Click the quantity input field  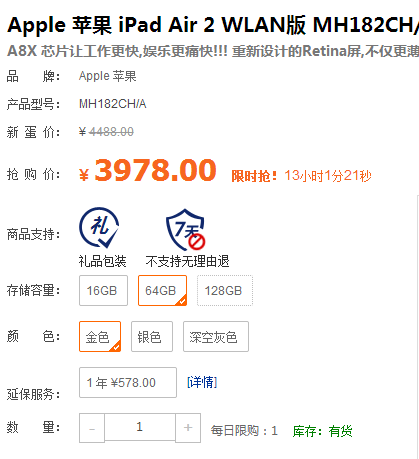[140, 427]
